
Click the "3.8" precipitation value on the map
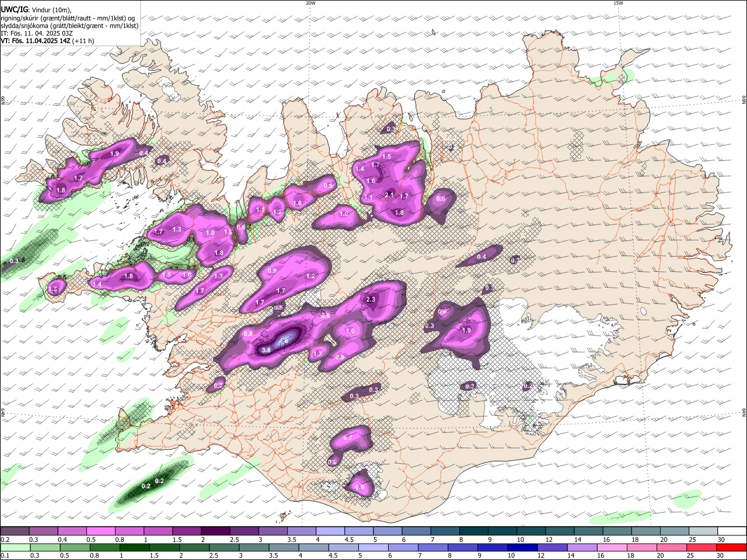tap(266, 350)
